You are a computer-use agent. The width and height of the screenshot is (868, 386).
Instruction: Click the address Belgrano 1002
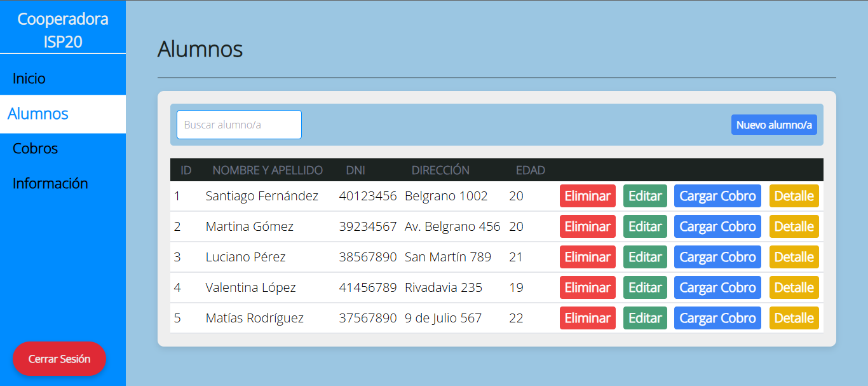(x=446, y=196)
